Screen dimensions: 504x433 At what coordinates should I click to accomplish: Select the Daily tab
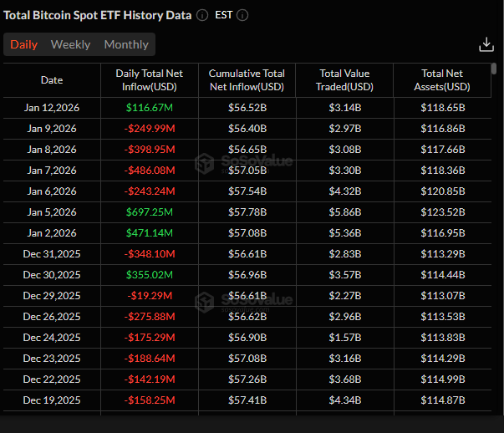[23, 44]
